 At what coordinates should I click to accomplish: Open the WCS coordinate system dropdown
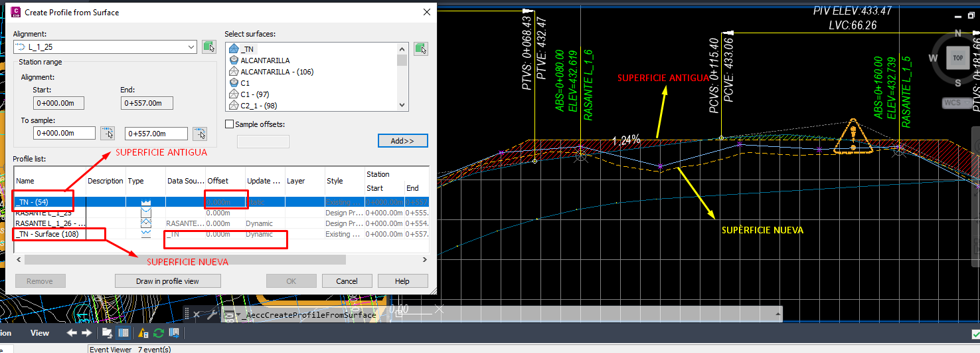(x=958, y=103)
